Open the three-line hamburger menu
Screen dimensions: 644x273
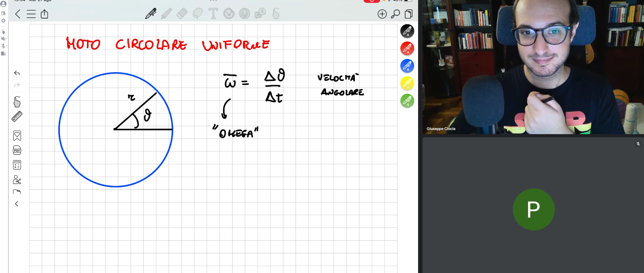31,14
